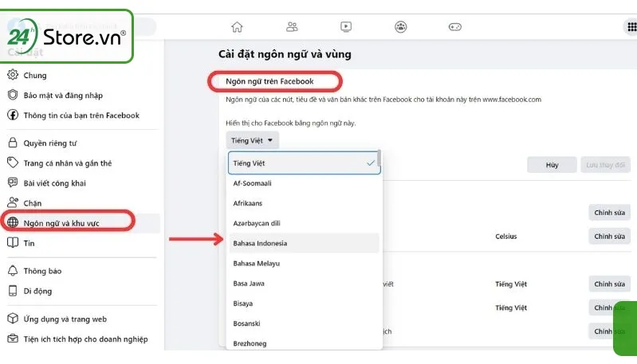Viewport: 637px width, 364px height.
Task: Click the Hủy button
Action: pyautogui.click(x=551, y=164)
